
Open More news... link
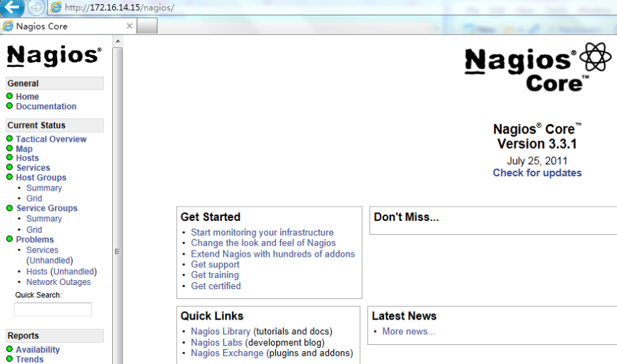click(409, 332)
